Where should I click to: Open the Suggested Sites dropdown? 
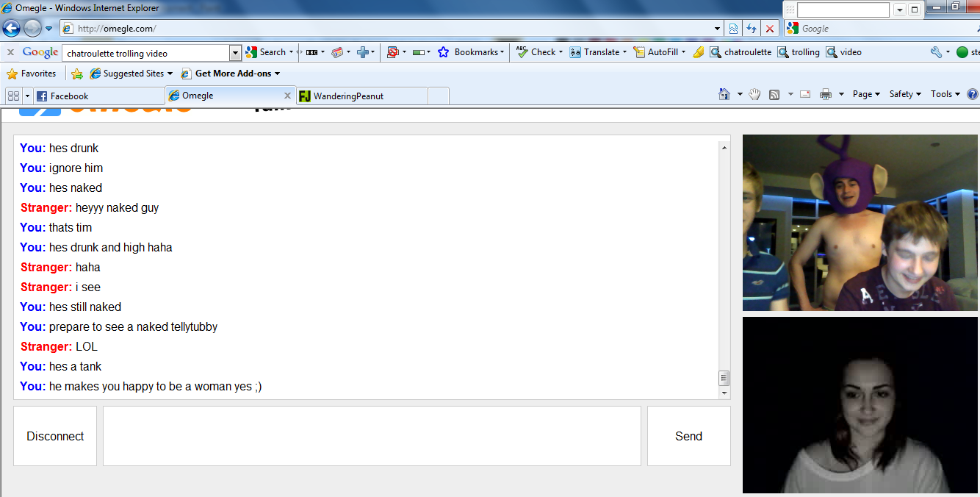tap(131, 74)
